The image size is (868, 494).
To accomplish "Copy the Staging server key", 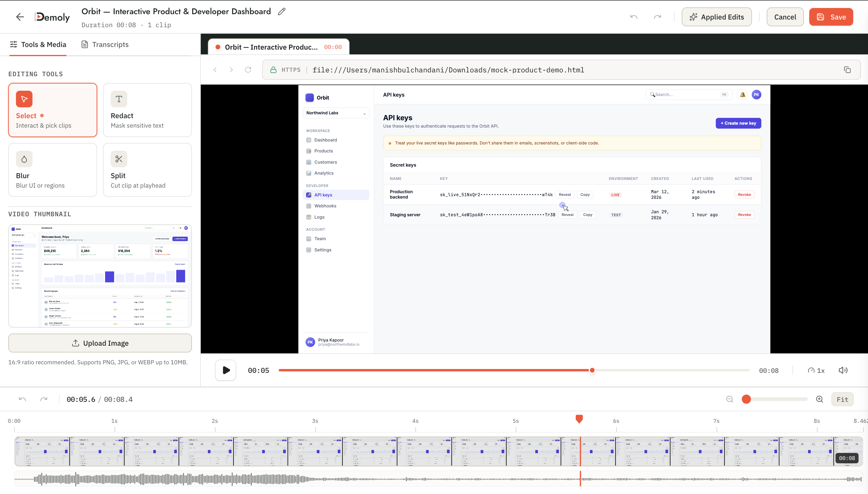I will 588,215.
